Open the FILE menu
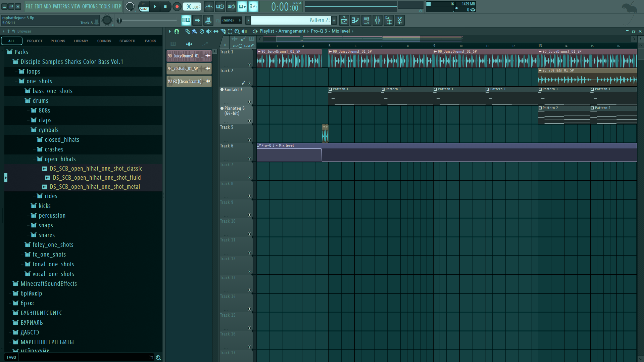 (x=29, y=6)
